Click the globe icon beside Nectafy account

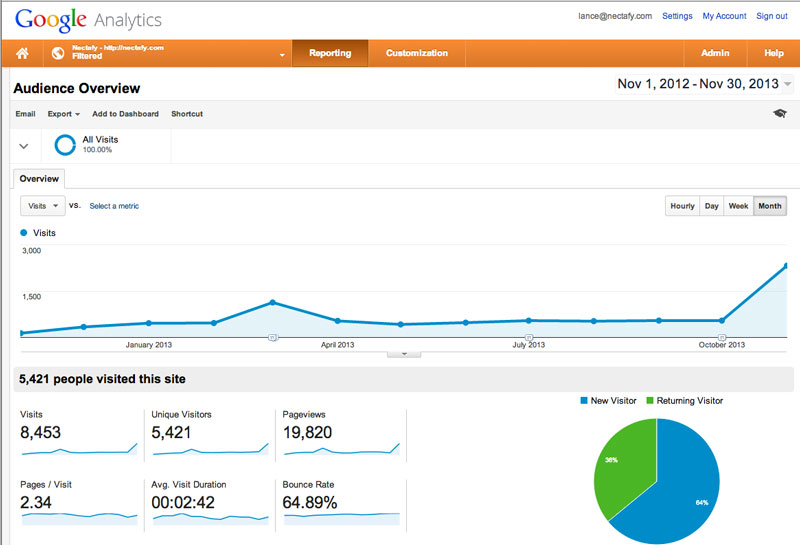58,53
